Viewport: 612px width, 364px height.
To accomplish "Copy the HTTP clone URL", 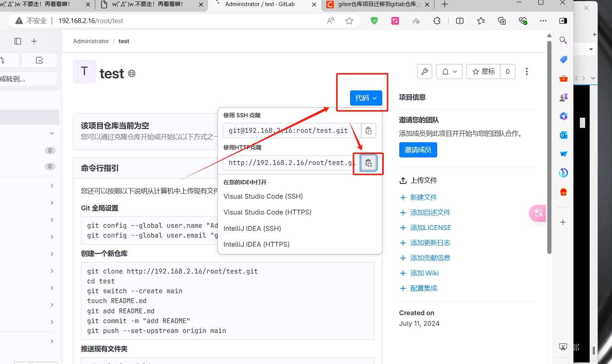I will coord(368,163).
